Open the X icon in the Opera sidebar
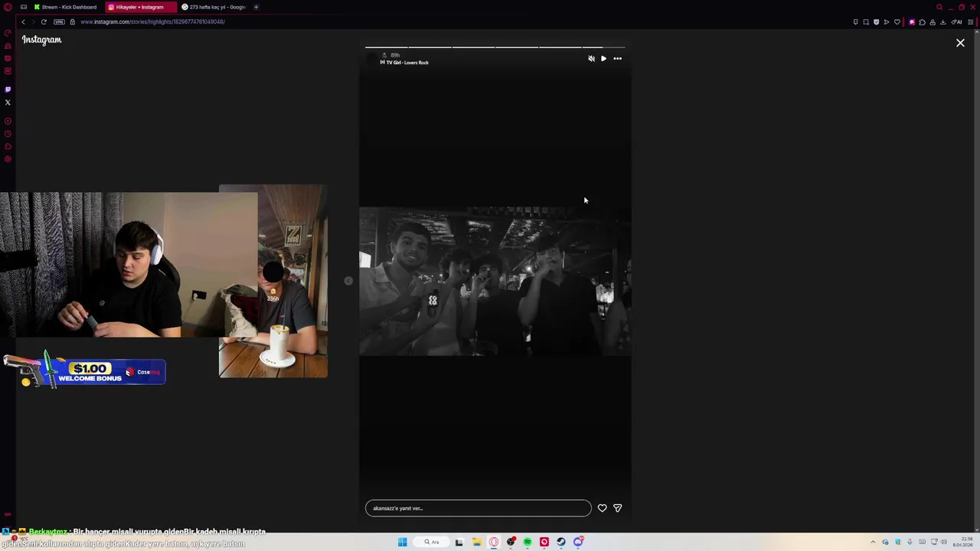Viewport: 980px width, 551px height. [8, 103]
